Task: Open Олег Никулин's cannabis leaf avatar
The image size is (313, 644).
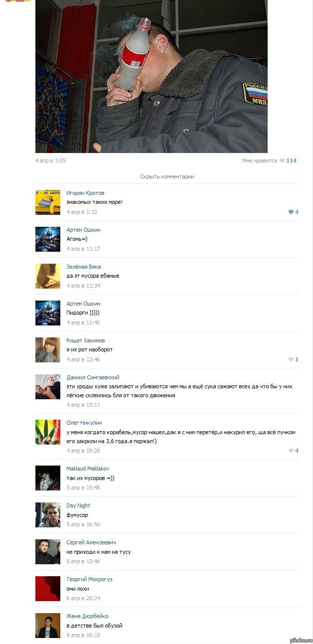Action: tap(48, 432)
